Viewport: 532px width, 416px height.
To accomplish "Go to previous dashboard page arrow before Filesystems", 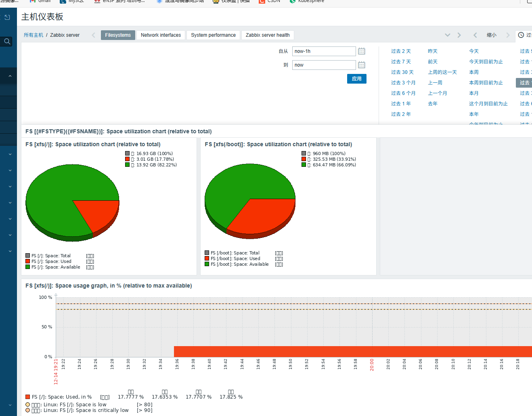I will point(93,35).
